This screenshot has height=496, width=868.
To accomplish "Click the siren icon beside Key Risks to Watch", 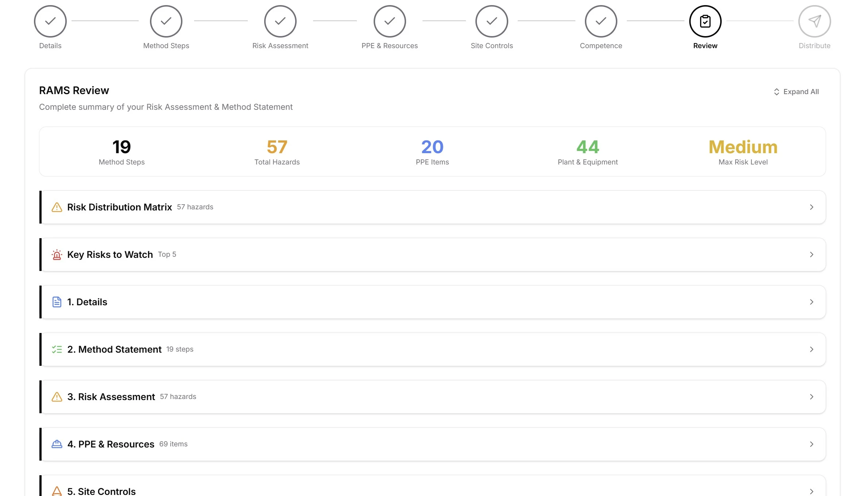I will 57,255.
